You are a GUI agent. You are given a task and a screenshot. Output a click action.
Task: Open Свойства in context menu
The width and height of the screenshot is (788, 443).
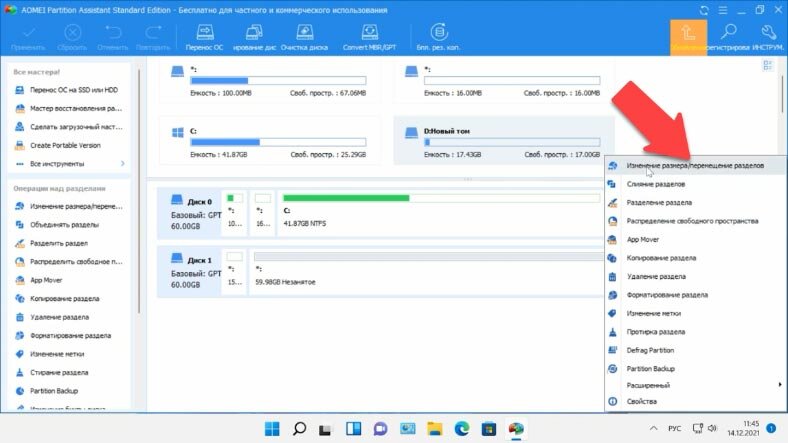[x=696, y=402]
